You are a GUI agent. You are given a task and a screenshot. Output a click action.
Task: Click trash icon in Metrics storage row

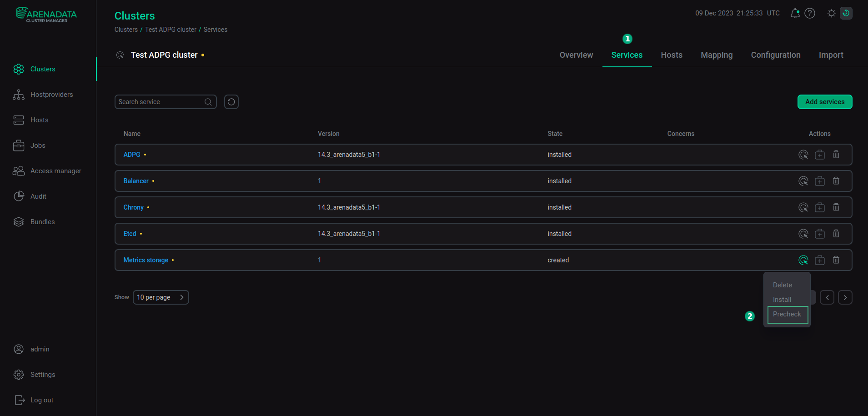tap(836, 260)
